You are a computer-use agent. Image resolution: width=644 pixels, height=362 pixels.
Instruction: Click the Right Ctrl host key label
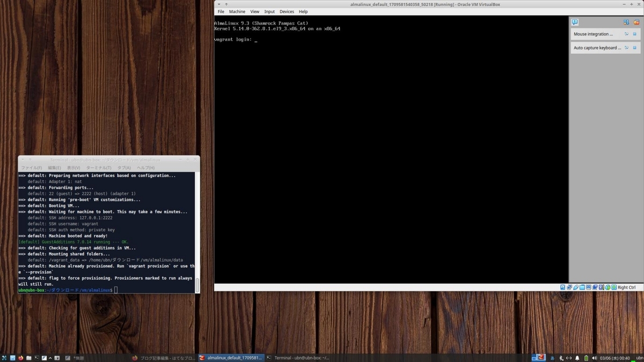tap(626, 287)
